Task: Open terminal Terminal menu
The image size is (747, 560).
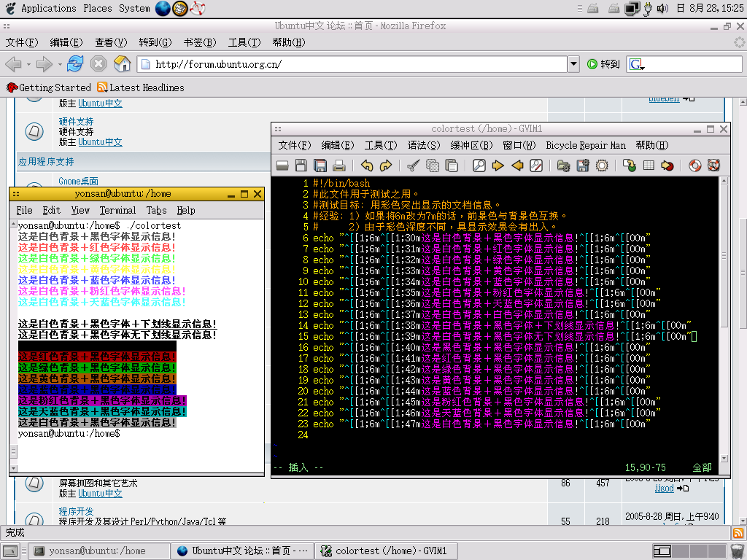Action: [x=117, y=210]
